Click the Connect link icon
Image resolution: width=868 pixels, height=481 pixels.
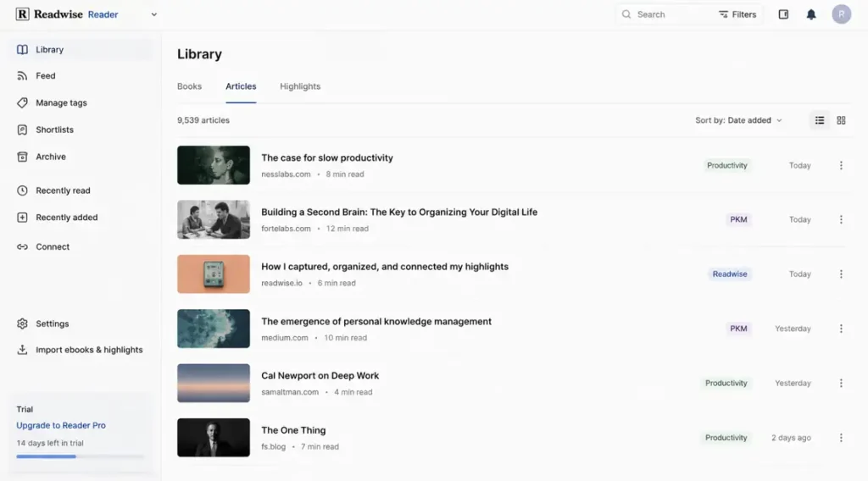tap(22, 247)
